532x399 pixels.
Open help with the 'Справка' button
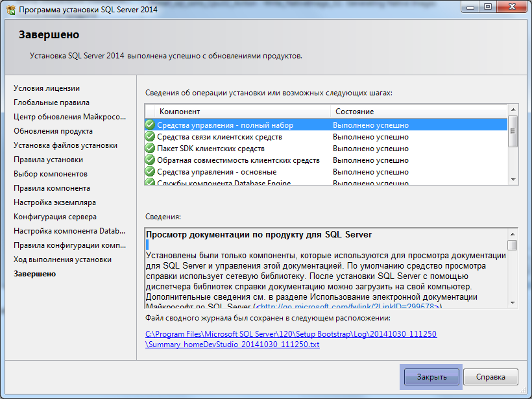pyautogui.click(x=490, y=376)
